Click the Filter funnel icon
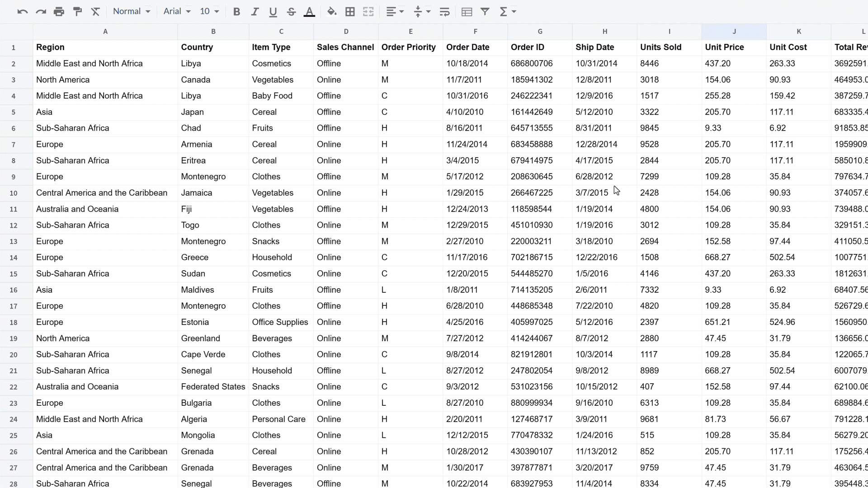868x488 pixels. 485,12
